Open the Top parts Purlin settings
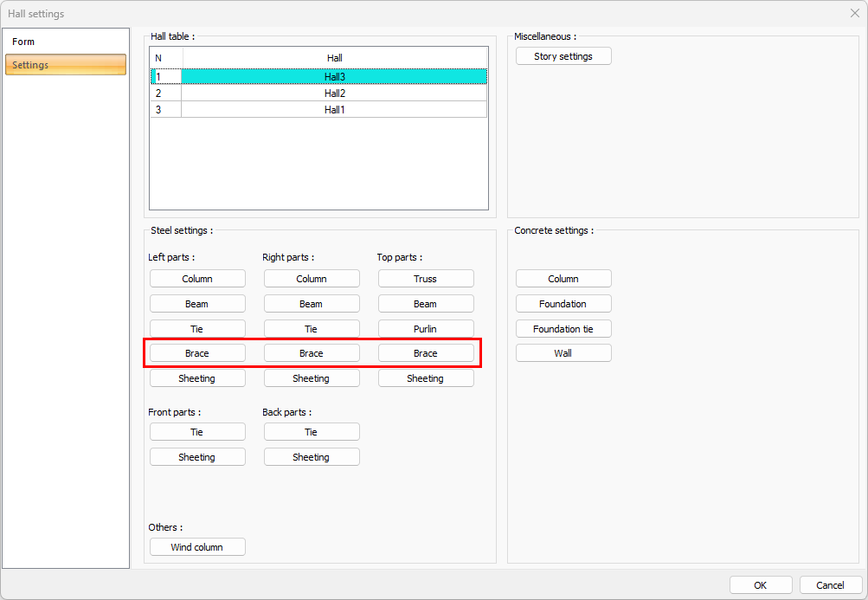The image size is (868, 600). click(x=426, y=329)
